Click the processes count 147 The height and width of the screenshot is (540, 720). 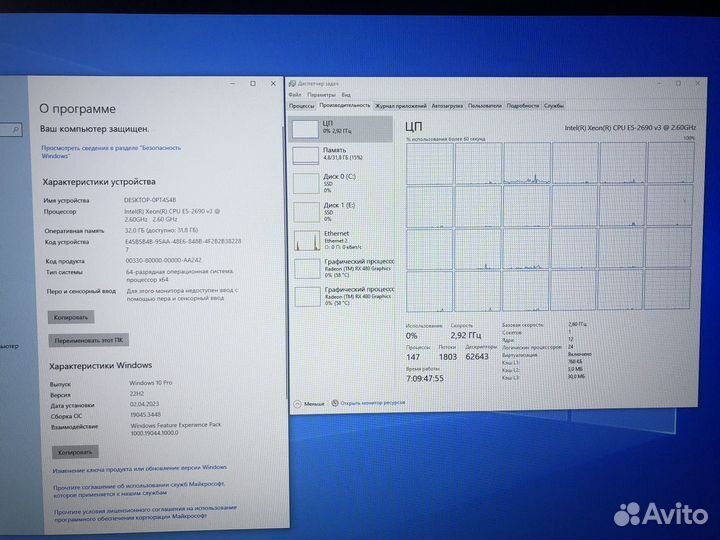click(x=413, y=357)
